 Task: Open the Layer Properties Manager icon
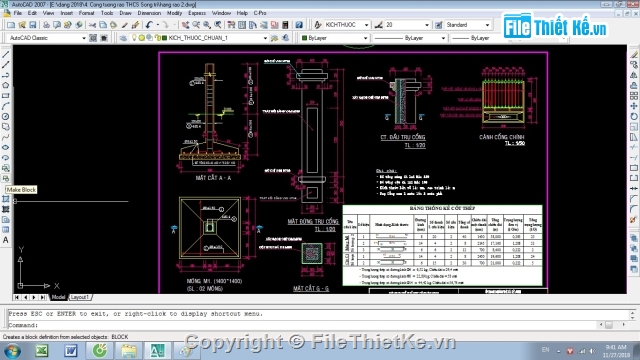click(x=123, y=38)
